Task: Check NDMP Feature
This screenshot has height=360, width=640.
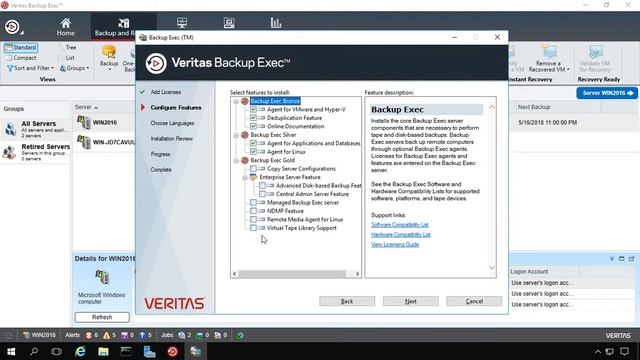Action: (253, 211)
